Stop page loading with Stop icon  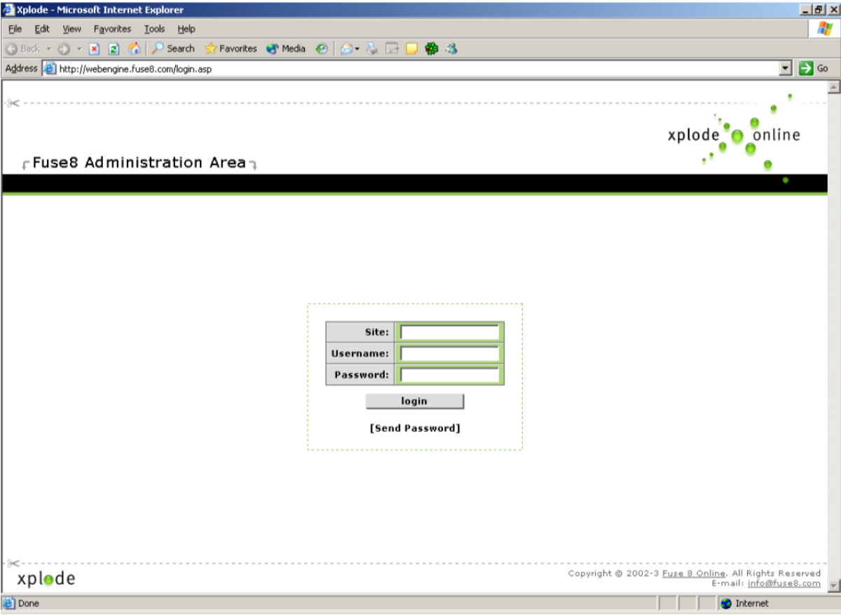[95, 49]
